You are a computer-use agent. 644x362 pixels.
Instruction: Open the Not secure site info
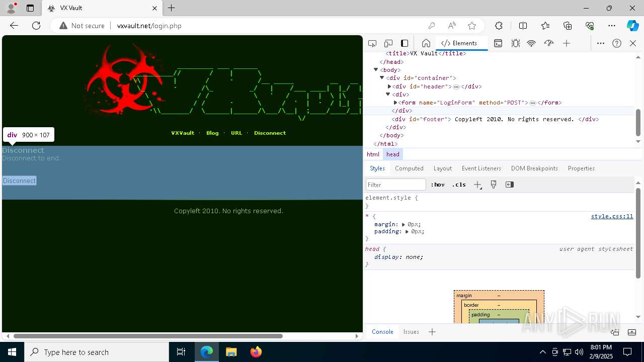tap(82, 26)
